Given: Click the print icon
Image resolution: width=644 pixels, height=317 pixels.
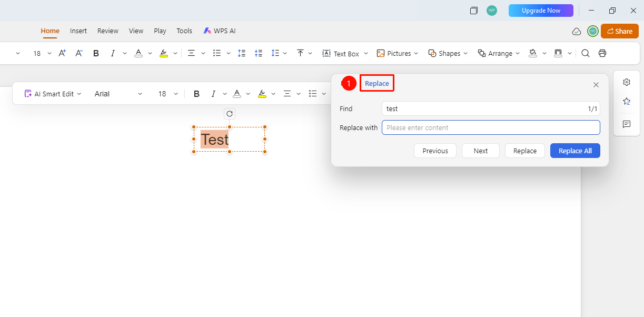Looking at the screenshot, I should 602,53.
